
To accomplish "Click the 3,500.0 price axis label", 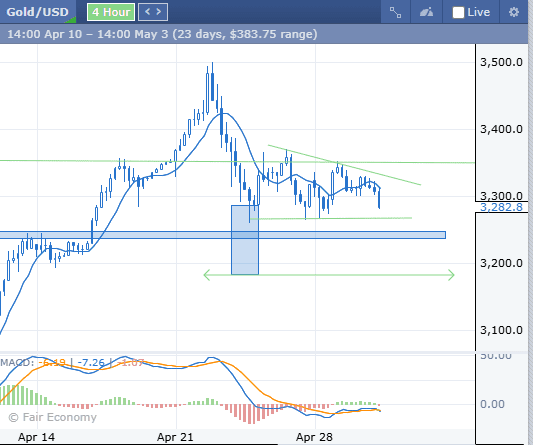I will tap(501, 62).
